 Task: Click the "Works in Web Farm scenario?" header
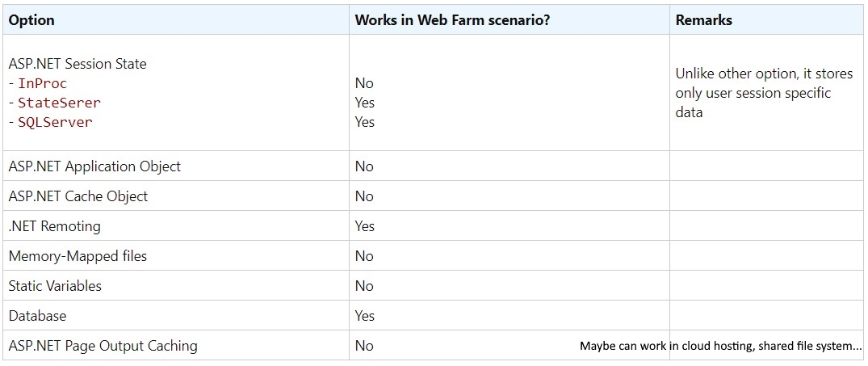pos(452,20)
